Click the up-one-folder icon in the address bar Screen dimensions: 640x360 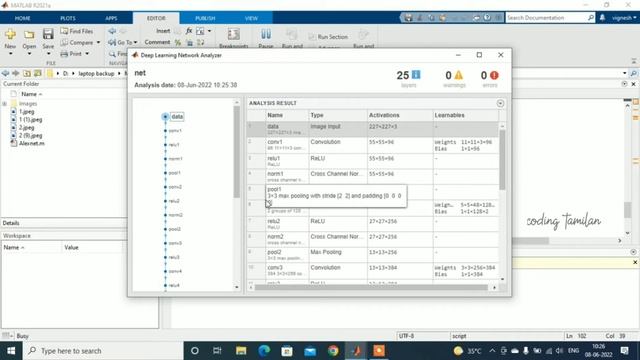click(27, 73)
